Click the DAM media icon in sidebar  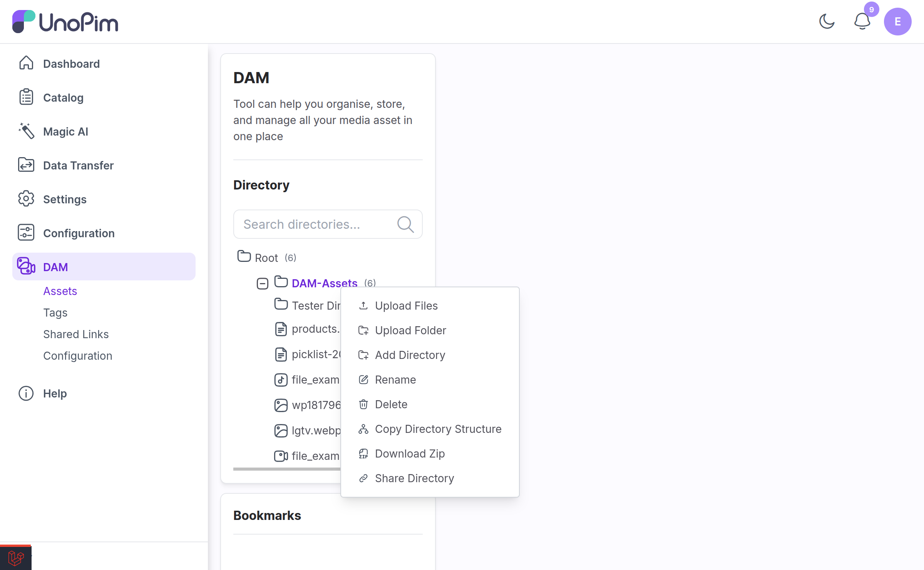click(x=26, y=267)
